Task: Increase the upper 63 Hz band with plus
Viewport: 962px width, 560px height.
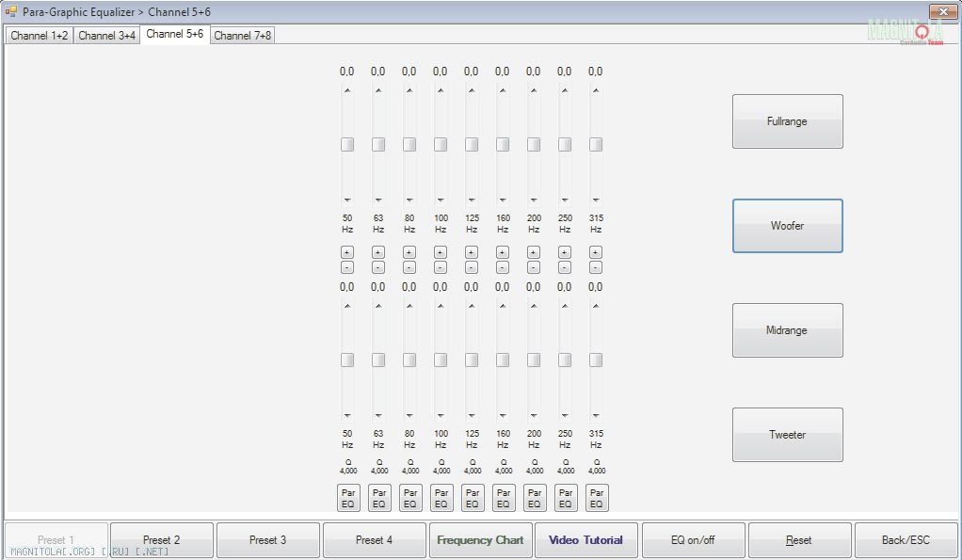Action: coord(378,252)
